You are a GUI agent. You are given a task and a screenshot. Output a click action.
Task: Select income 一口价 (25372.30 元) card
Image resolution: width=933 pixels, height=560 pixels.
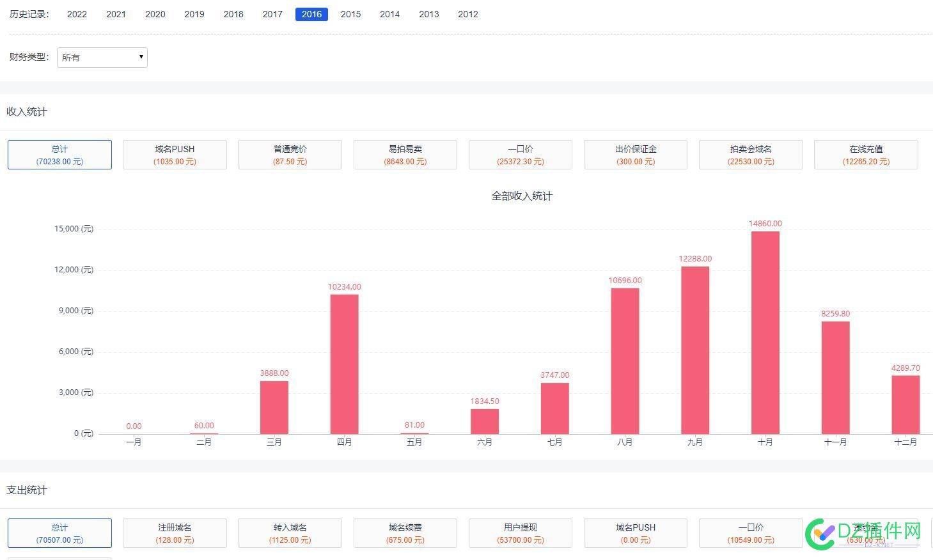521,155
